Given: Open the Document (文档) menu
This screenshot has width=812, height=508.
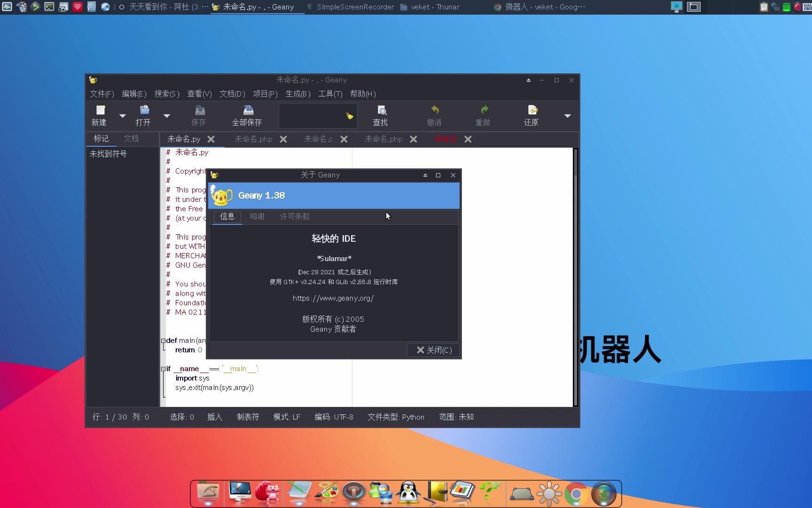Looking at the screenshot, I should coord(232,94).
